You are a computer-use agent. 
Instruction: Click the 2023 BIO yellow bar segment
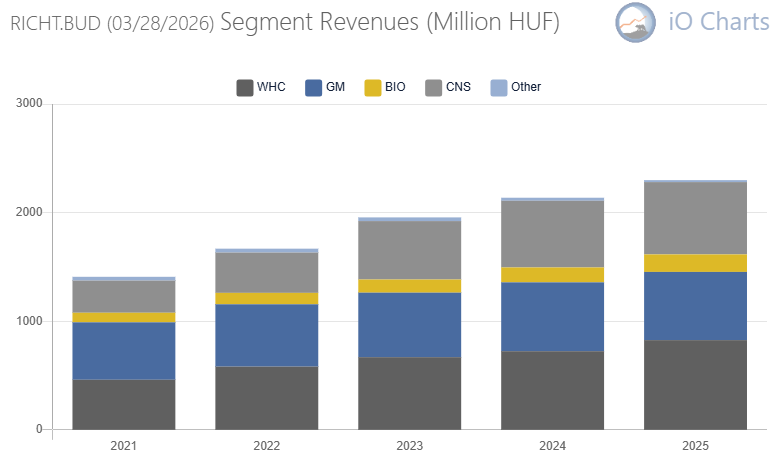(x=409, y=286)
